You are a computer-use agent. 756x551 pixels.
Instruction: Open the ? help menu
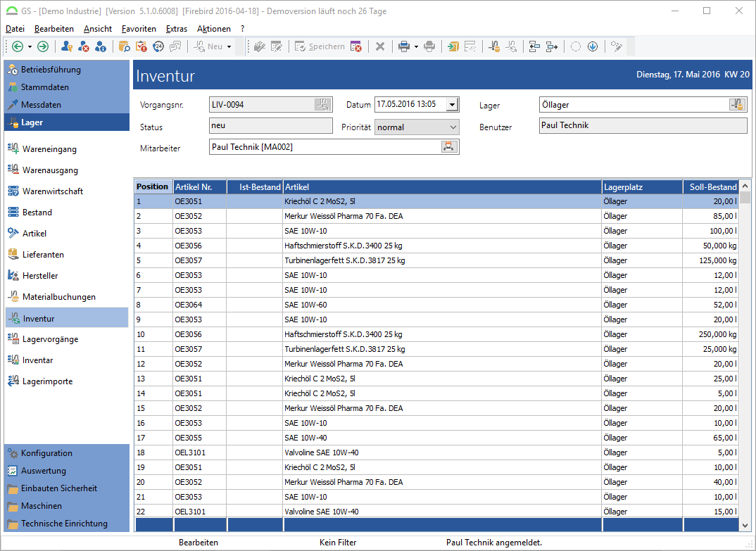(x=243, y=29)
